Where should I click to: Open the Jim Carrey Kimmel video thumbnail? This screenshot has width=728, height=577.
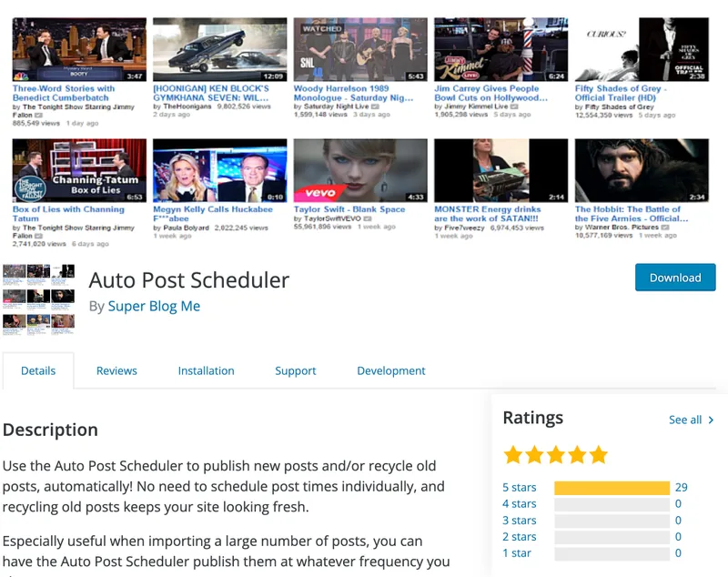point(501,50)
